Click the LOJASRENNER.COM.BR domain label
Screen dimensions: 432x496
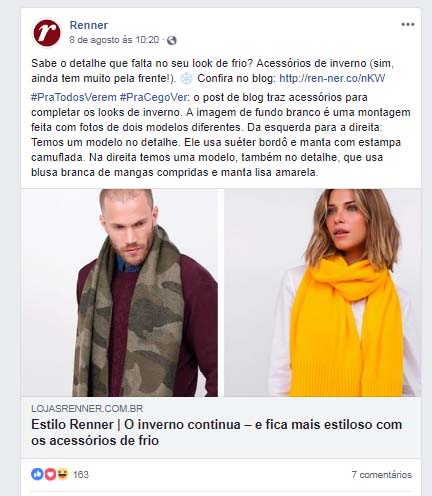coord(87,409)
